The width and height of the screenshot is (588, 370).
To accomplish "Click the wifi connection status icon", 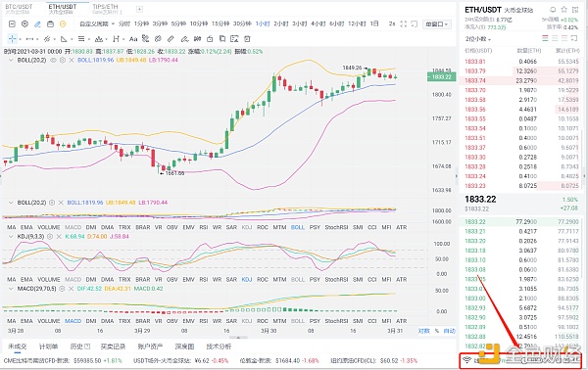I will click(x=466, y=360).
